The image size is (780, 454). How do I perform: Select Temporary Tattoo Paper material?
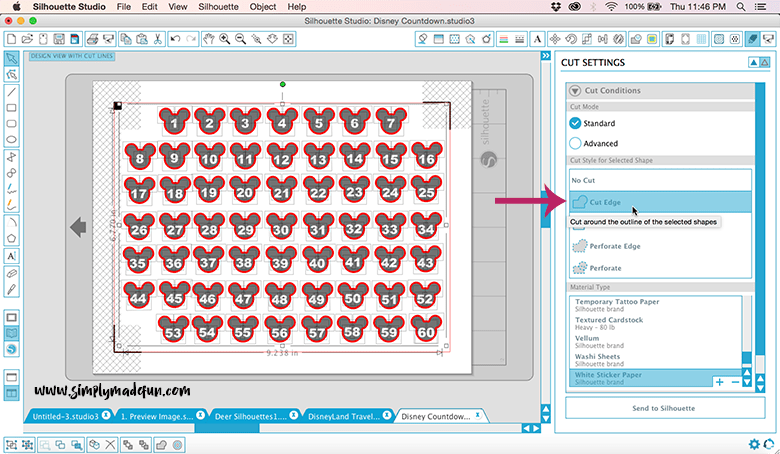(656, 305)
